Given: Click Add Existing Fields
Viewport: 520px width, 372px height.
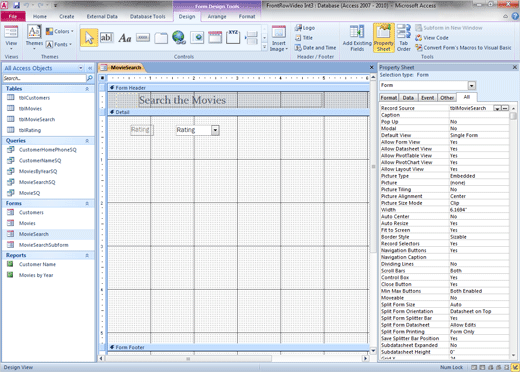Looking at the screenshot, I should click(x=357, y=38).
